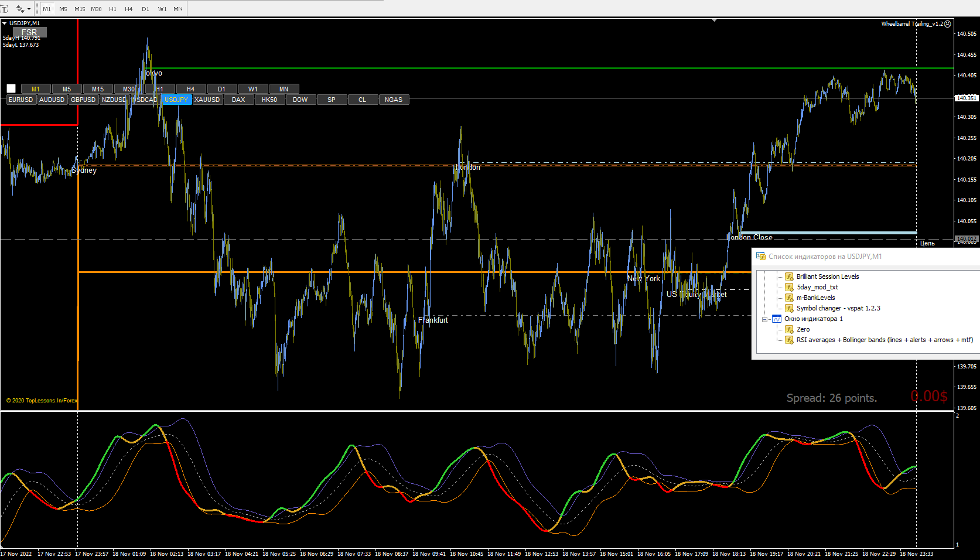
Task: Click M15 button on the symbol changer panel
Action: (x=98, y=89)
